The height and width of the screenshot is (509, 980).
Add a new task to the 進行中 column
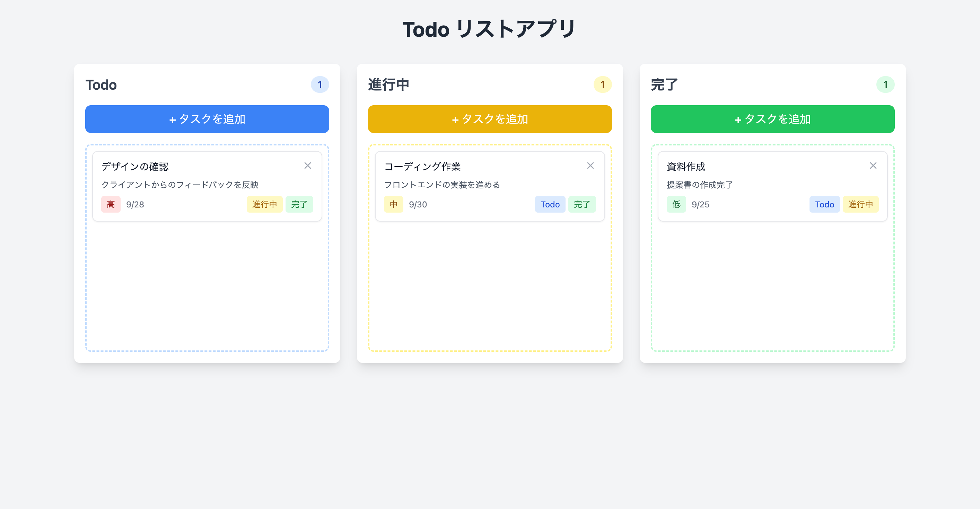click(x=490, y=119)
